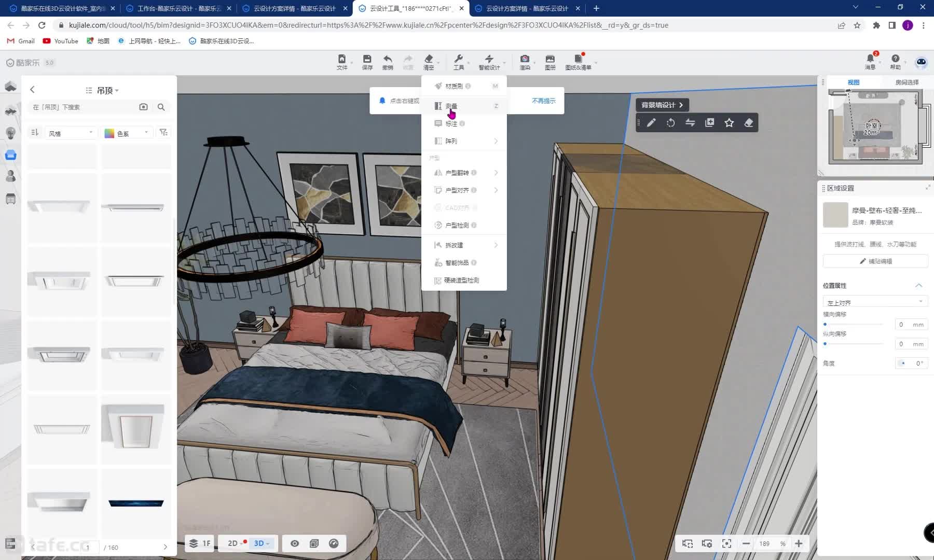Go to next catalog page arrow
Screen dimensions: 934x560
click(x=165, y=547)
